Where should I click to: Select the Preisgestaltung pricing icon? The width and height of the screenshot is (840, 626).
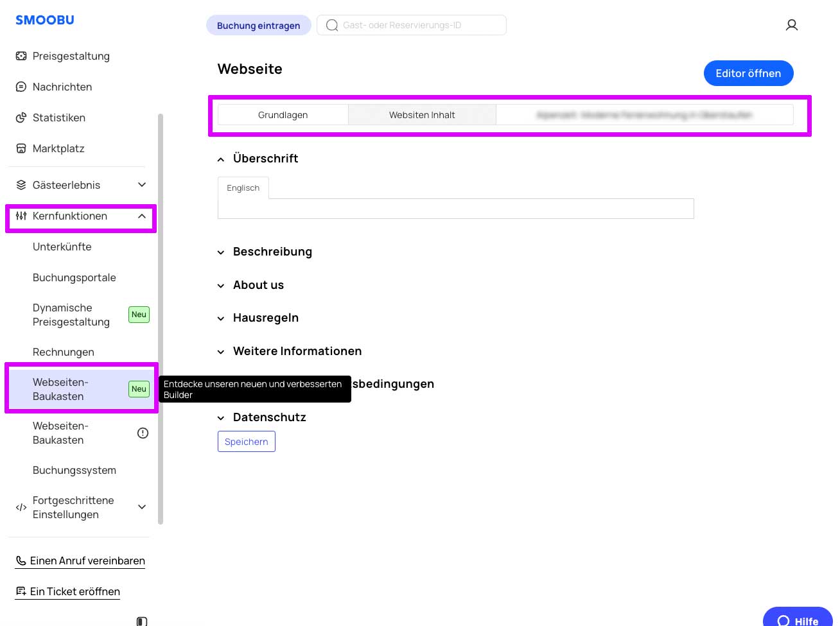[21, 56]
